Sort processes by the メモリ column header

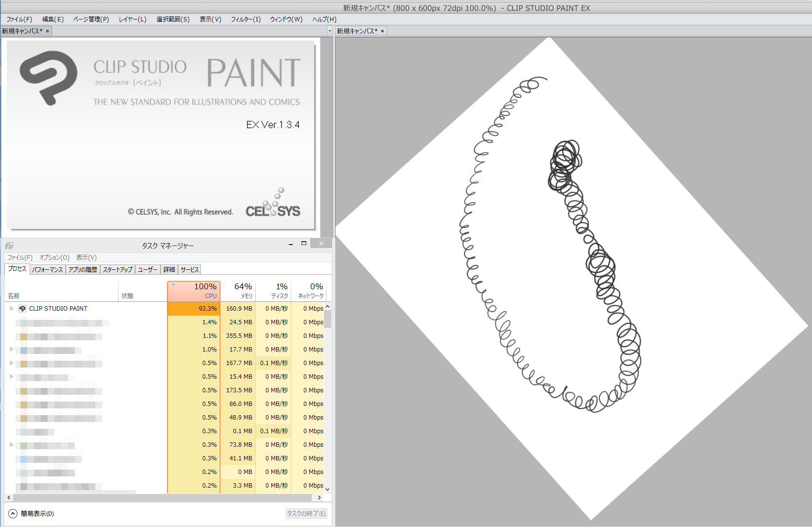(x=238, y=291)
